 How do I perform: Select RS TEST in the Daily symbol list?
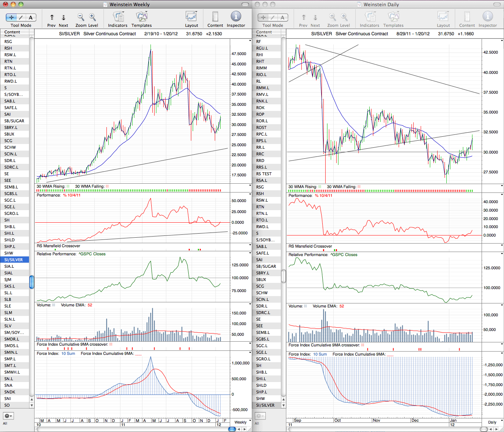coord(266,174)
